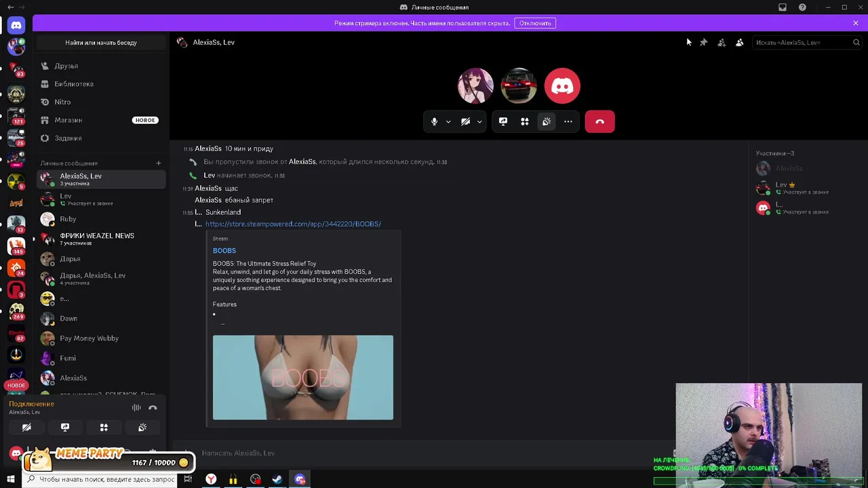
Task: Toggle soundboard in call controls
Action: pos(547,121)
